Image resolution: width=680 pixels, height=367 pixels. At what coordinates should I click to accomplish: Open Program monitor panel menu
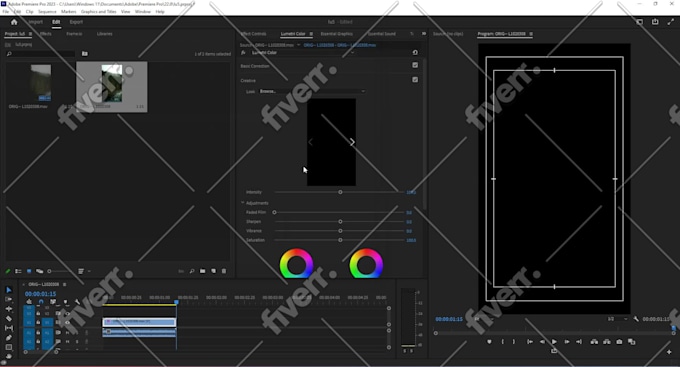pyautogui.click(x=531, y=34)
